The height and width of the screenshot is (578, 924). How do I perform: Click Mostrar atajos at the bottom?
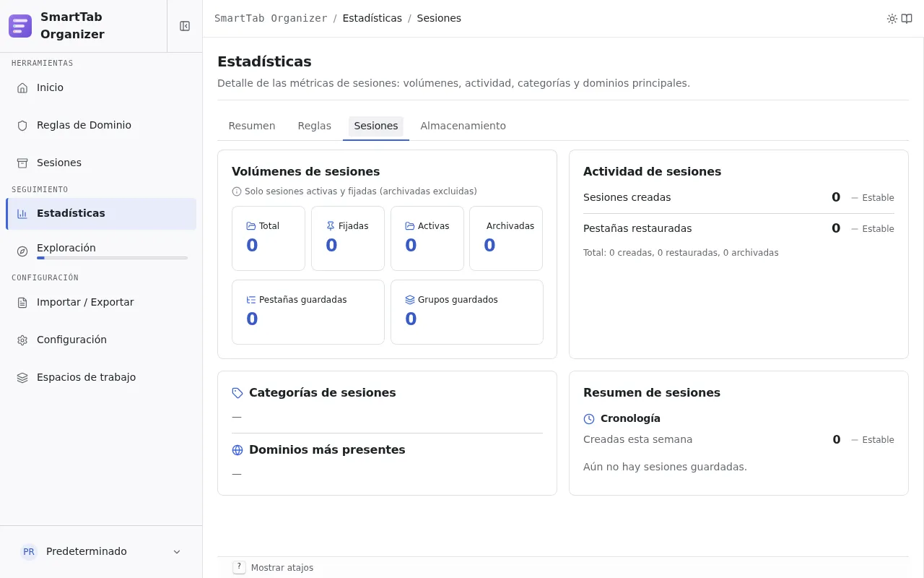pyautogui.click(x=282, y=568)
